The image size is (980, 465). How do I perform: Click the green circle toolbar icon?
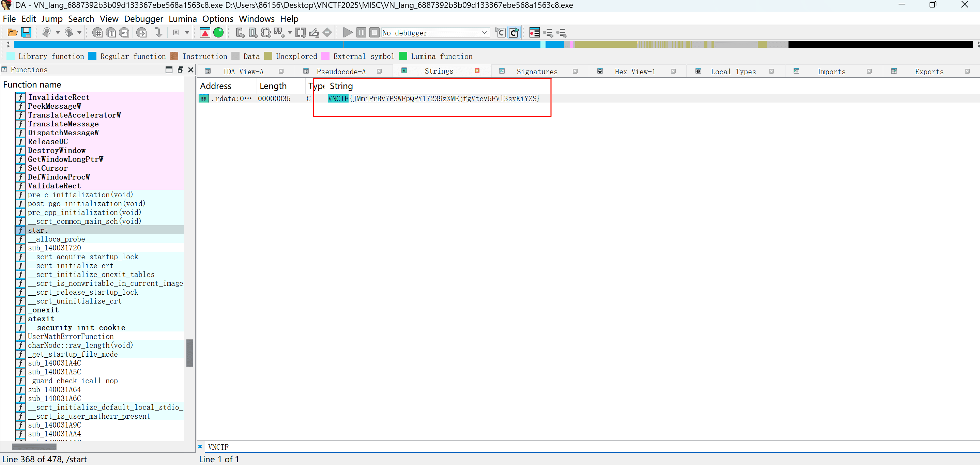click(218, 33)
